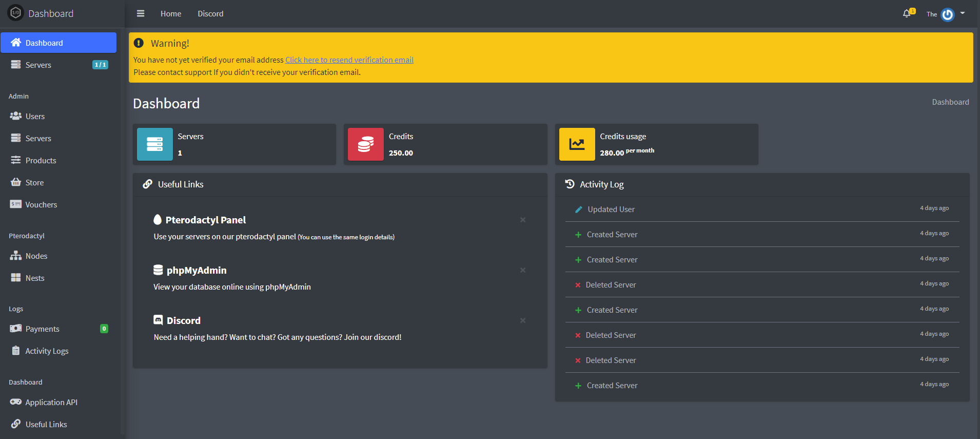Screen dimensions: 980x439
Task: Select Dashboard in the sidebar
Action: [58, 43]
